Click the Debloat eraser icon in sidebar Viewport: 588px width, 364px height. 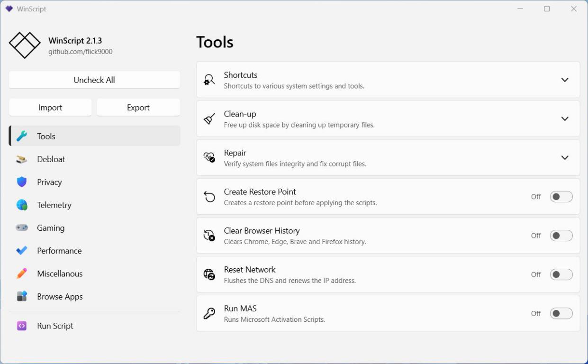point(22,159)
